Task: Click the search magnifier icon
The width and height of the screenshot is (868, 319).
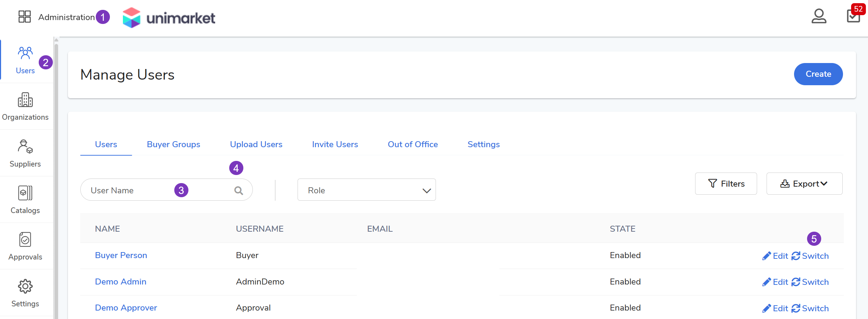Action: pos(239,190)
